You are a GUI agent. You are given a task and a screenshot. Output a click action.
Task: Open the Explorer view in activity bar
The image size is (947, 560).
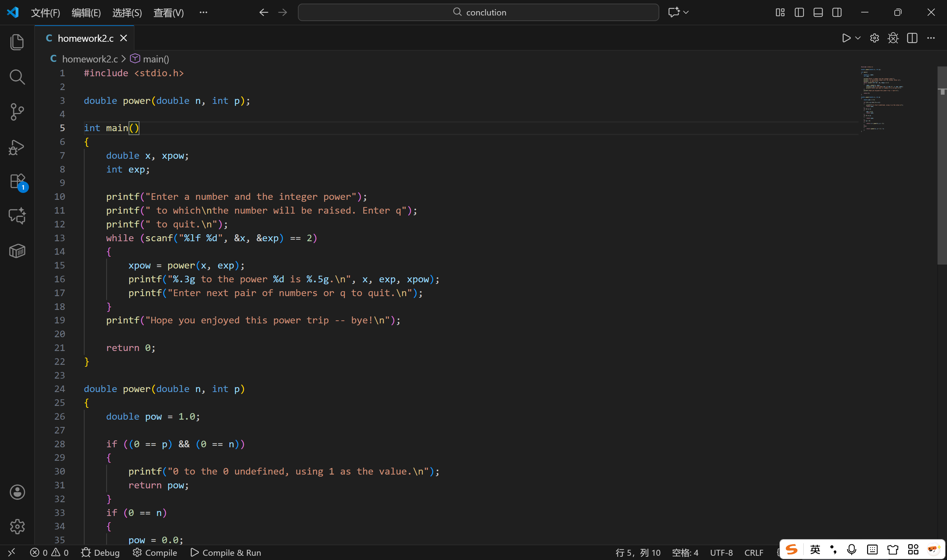click(x=17, y=42)
